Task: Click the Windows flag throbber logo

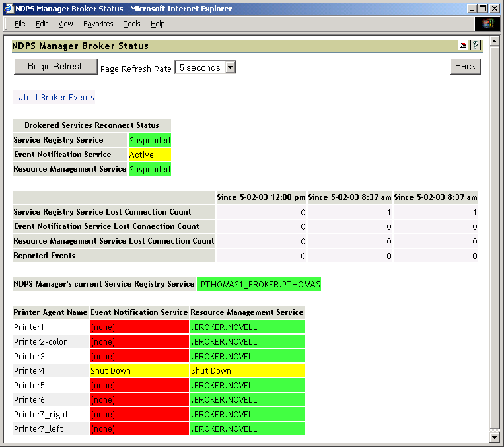Action: tap(487, 24)
